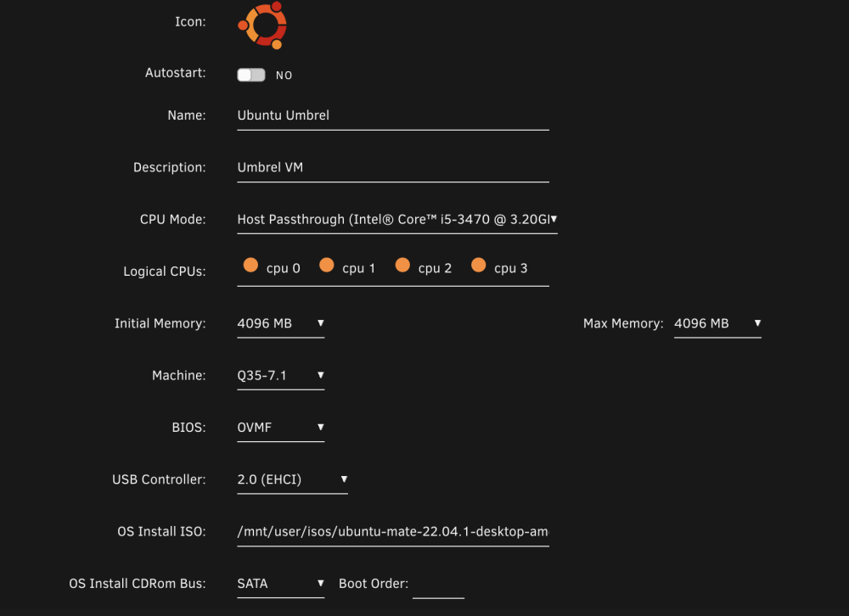Viewport: 849px width, 616px height.
Task: Click the Name field with Ubuntu Umbrel
Action: coord(393,116)
